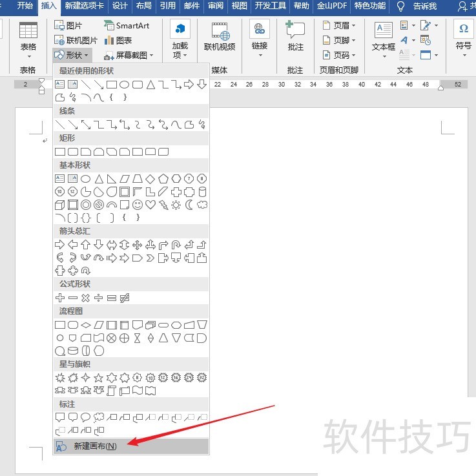This screenshot has height=476, width=476.
Task: Insert a picture (图片)
Action: coord(68,25)
